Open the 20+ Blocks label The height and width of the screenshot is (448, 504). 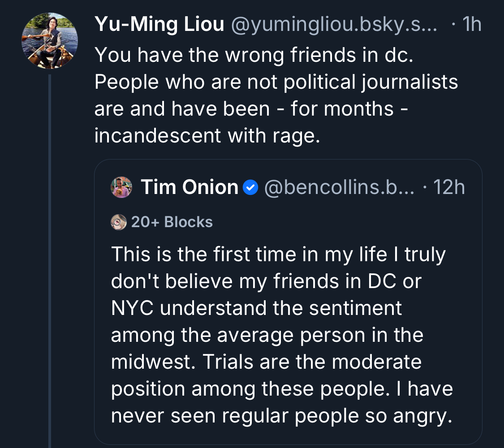172,222
